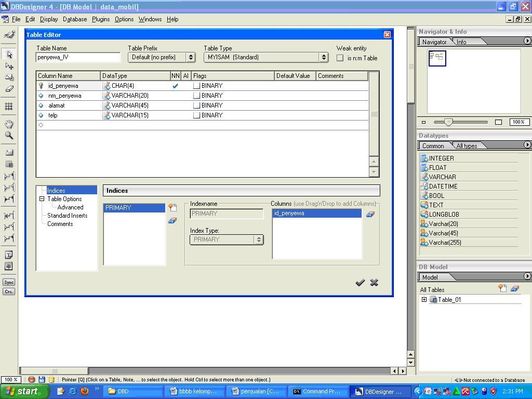Open the Options menu
This screenshot has width=532, height=399.
click(x=124, y=19)
